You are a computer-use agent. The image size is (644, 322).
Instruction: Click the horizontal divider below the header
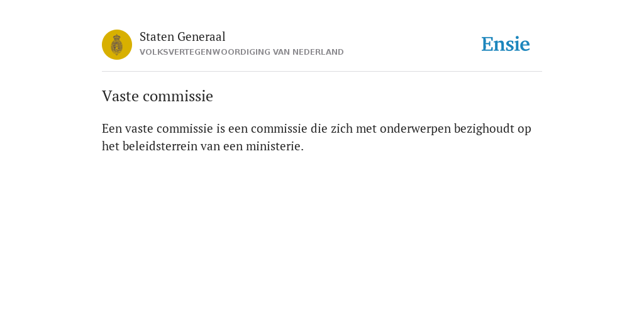(322, 72)
